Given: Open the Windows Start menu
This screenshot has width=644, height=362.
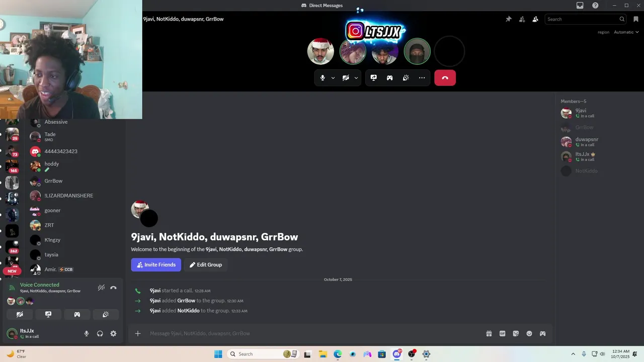Looking at the screenshot, I should (218, 354).
